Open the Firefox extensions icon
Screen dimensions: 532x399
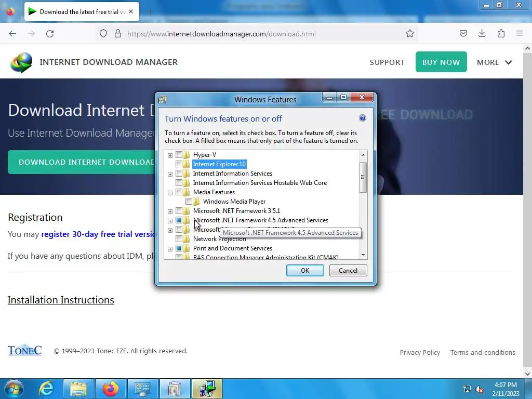[501, 34]
